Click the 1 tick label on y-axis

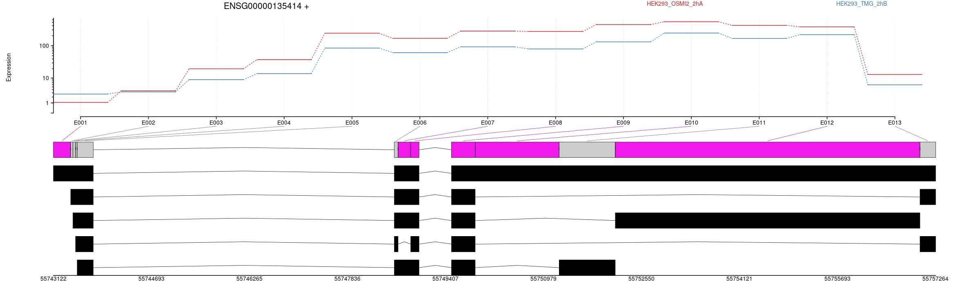(x=47, y=103)
